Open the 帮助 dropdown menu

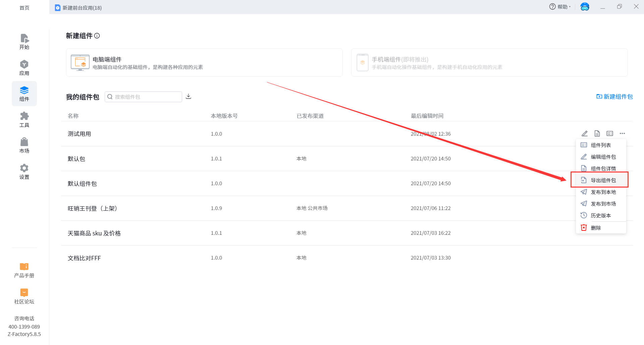click(x=560, y=7)
